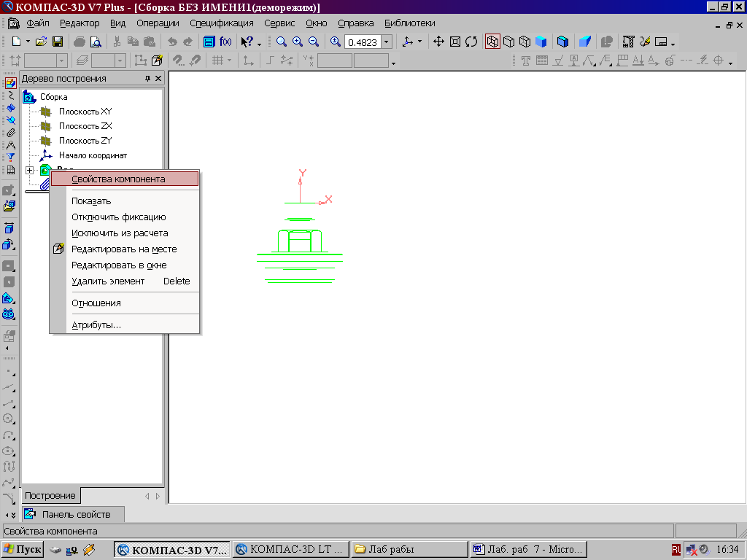Screen dimensions: 747x560
Task: Select Плоскость XY in the build tree
Action: tap(85, 112)
